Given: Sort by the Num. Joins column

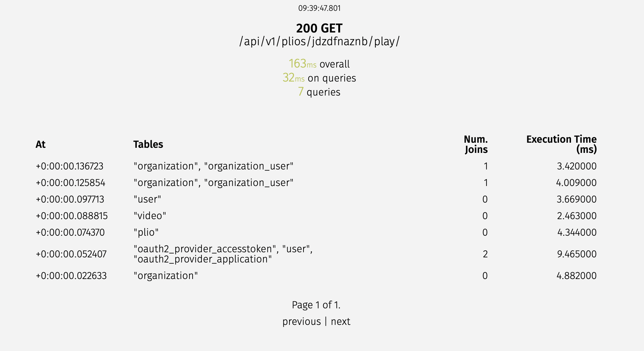Looking at the screenshot, I should point(476,144).
